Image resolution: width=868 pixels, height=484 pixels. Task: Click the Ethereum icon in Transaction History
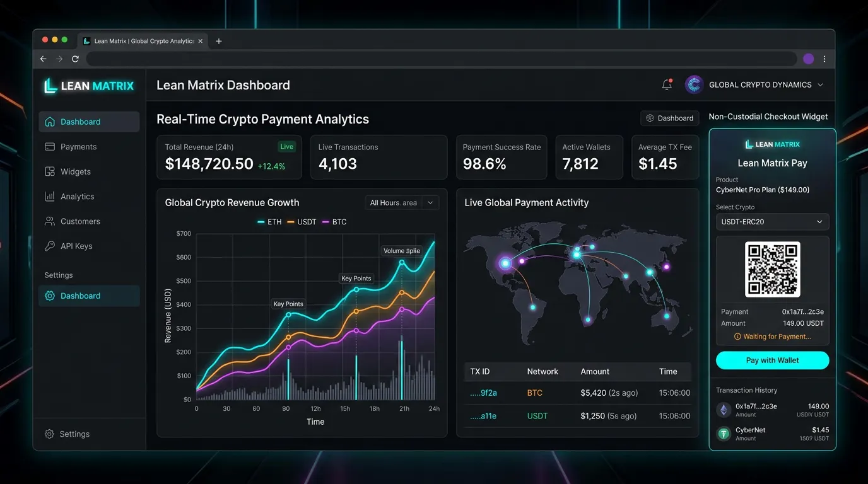coord(724,410)
